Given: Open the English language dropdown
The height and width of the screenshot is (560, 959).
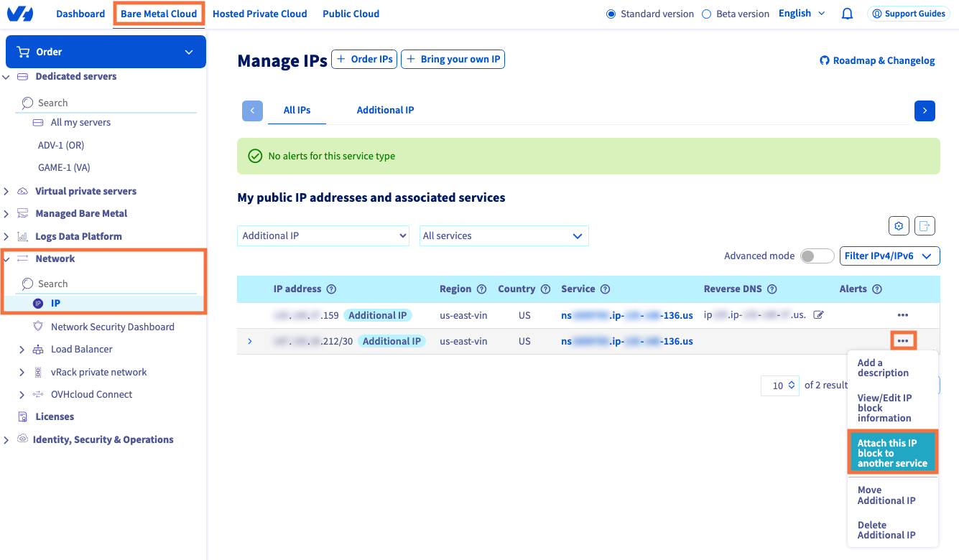Looking at the screenshot, I should click(802, 14).
